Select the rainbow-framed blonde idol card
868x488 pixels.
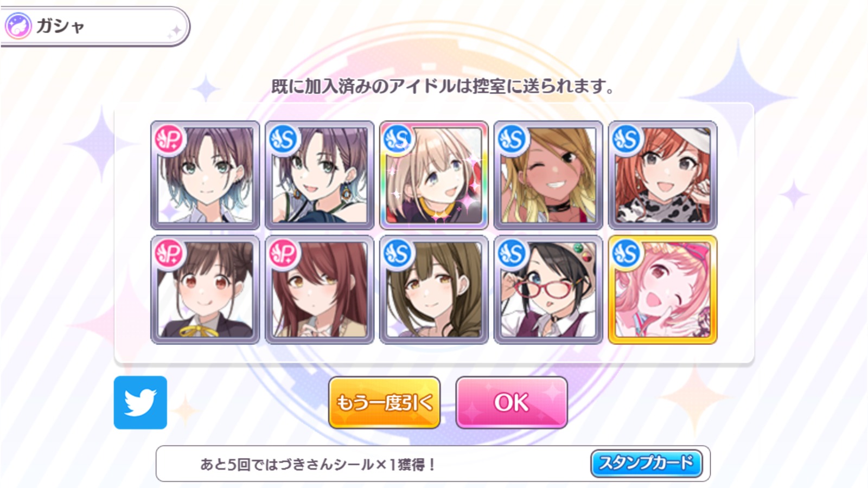pyautogui.click(x=433, y=175)
